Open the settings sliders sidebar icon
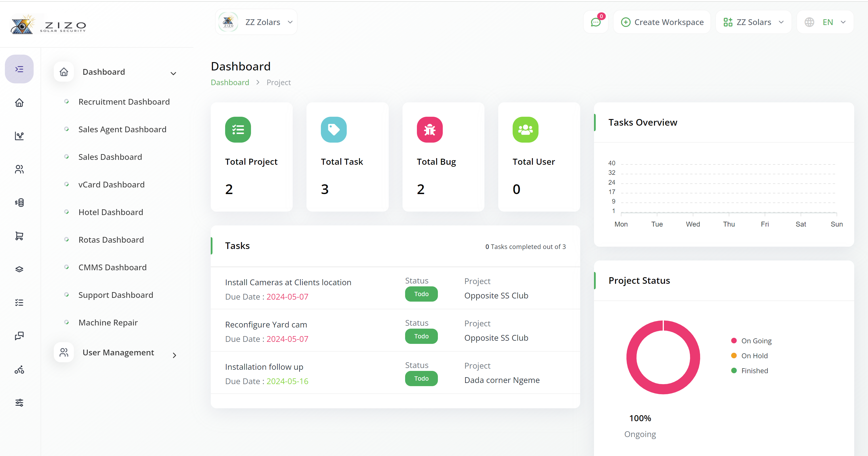 (x=19, y=403)
